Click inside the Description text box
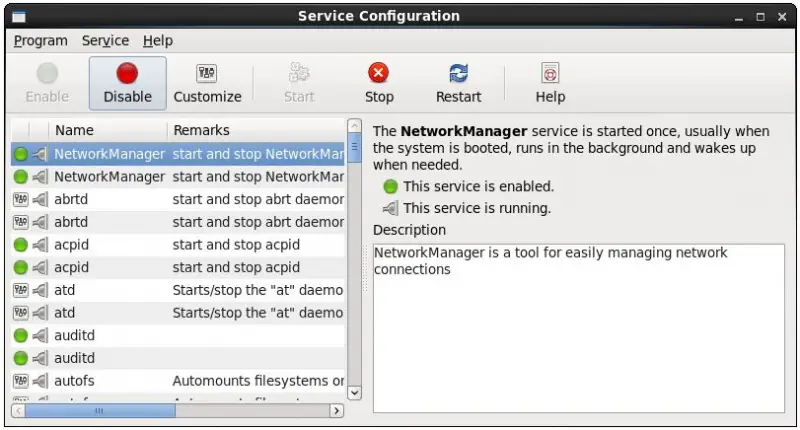The height and width of the screenshot is (430, 800). 578,330
